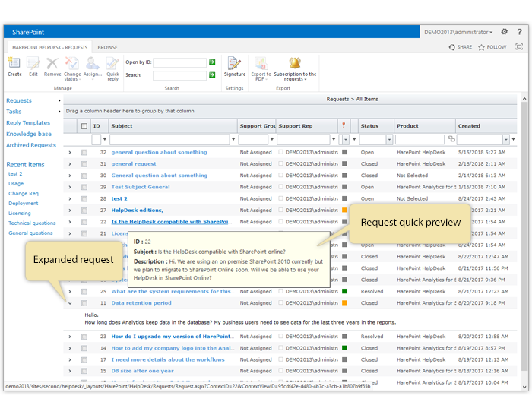Click the Export to PDF icon
Image resolution: width=532 pixels, height=418 pixels.
click(x=261, y=66)
